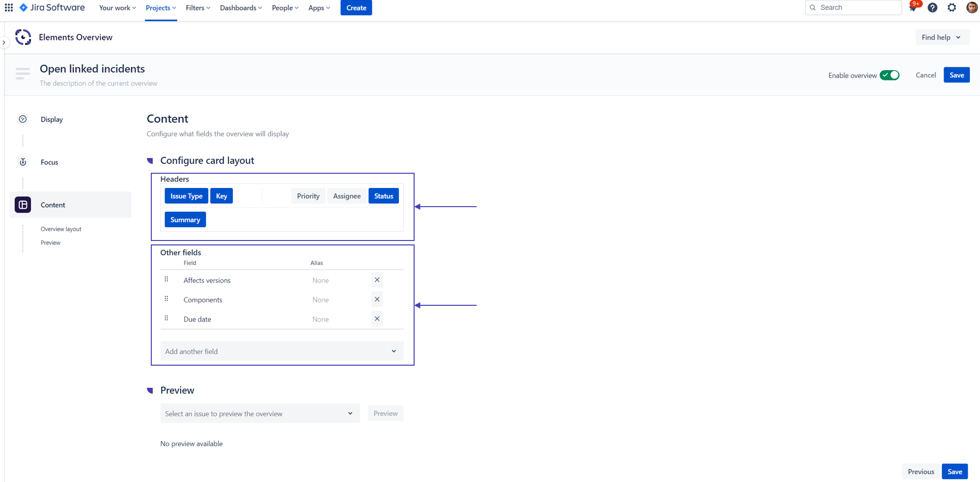980x482 pixels.
Task: Expand the Find help dropdown
Action: [941, 37]
